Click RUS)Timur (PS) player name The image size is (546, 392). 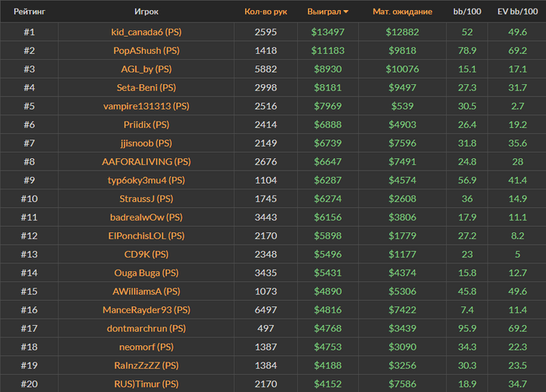146,383
